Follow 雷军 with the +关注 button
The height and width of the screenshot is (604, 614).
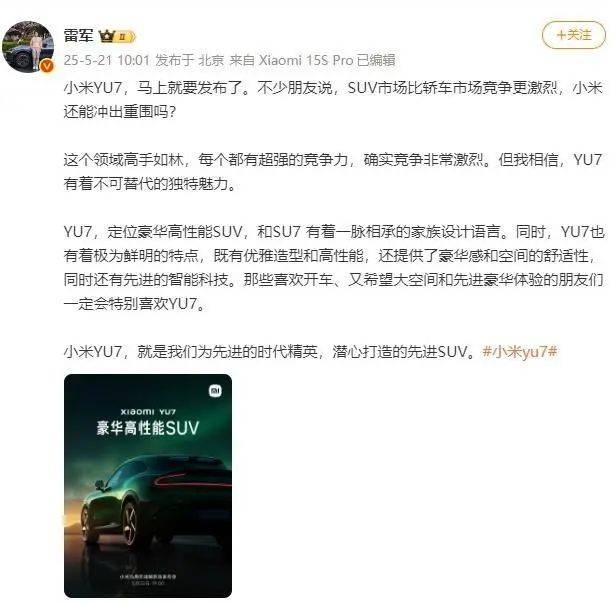[574, 35]
